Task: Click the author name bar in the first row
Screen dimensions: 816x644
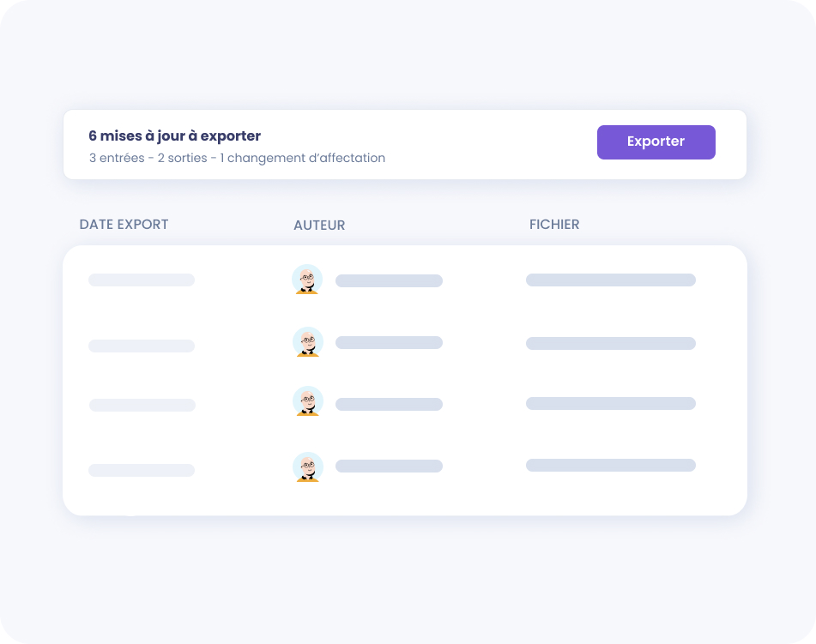Action: (x=389, y=280)
